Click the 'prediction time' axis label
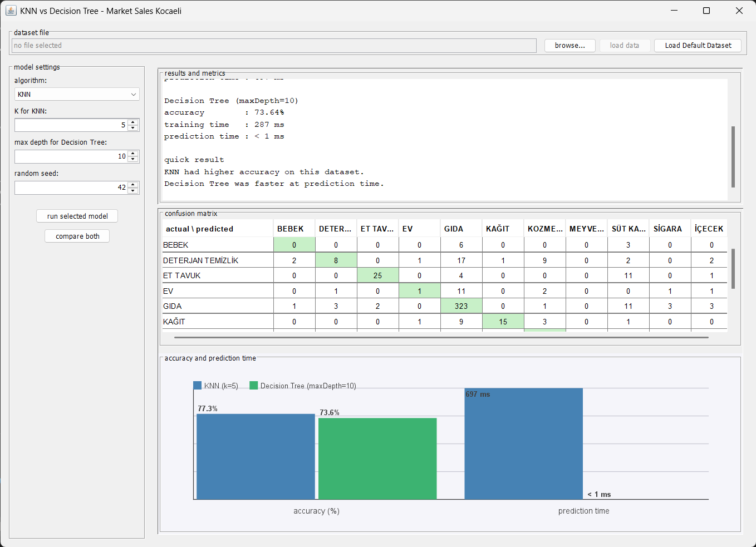 pos(584,511)
